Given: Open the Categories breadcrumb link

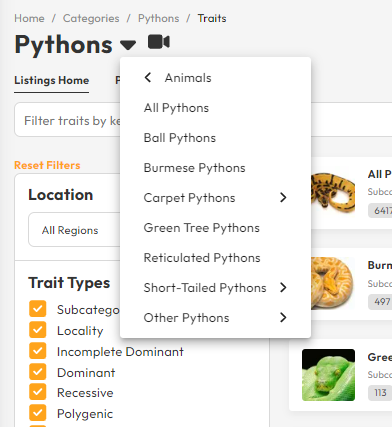Looking at the screenshot, I should tap(91, 18).
